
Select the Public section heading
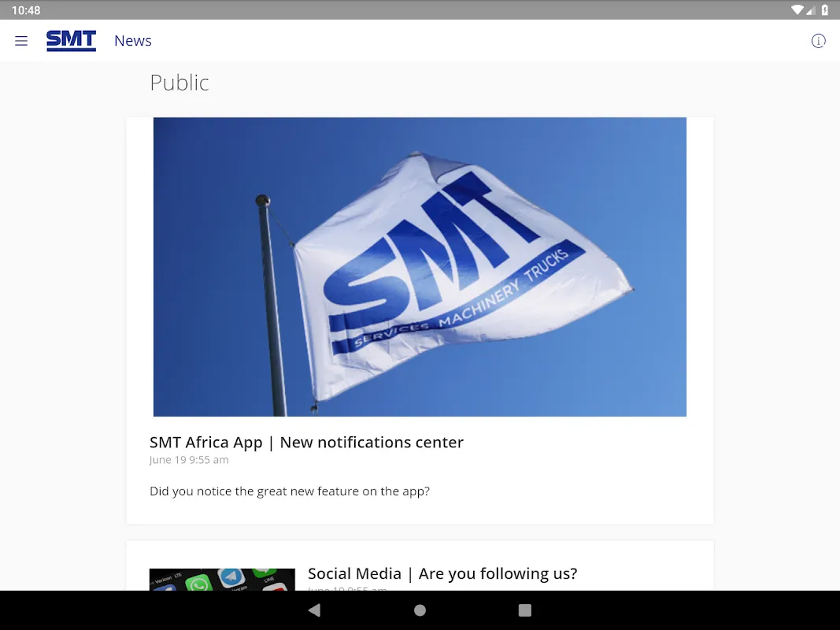[x=179, y=83]
